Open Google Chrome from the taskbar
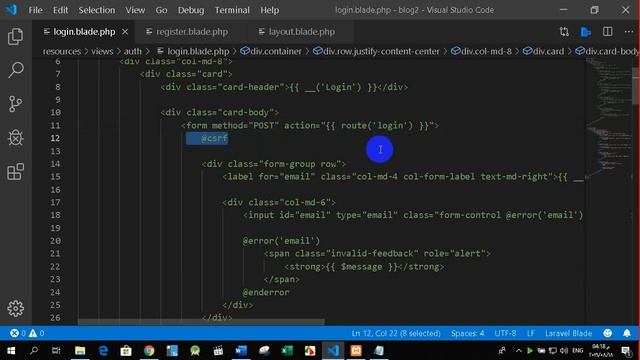This screenshot has width=640, height=360. [x=149, y=351]
